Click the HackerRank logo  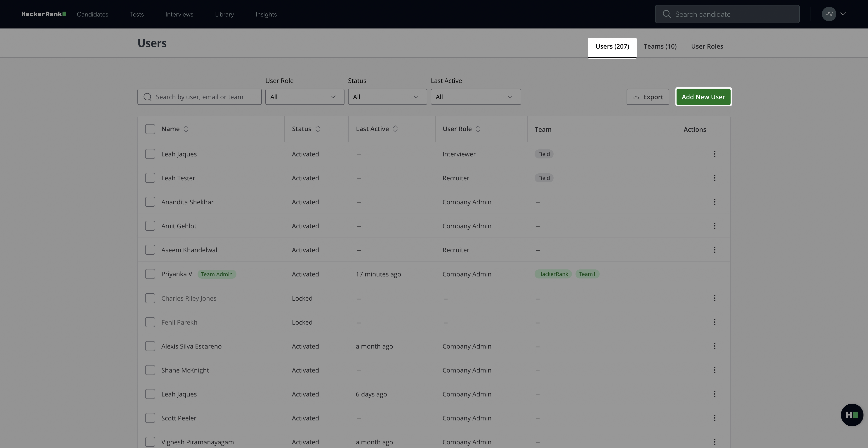(x=43, y=14)
